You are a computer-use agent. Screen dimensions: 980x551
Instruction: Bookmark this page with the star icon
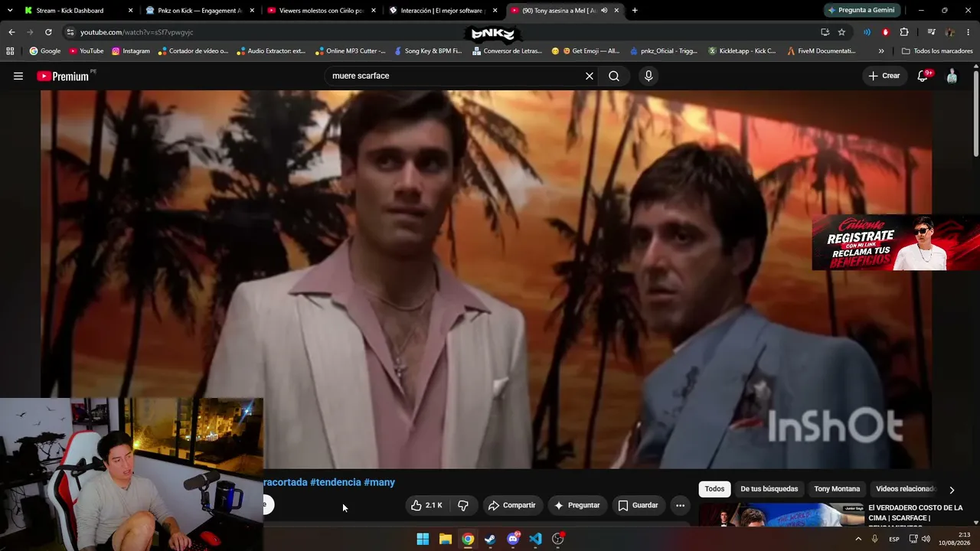[x=841, y=32]
